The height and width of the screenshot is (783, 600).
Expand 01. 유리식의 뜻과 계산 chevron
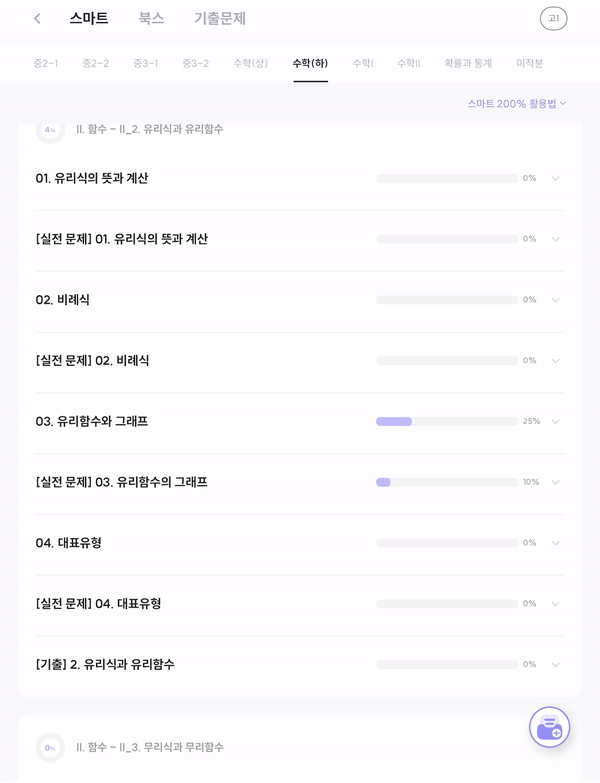pyautogui.click(x=555, y=178)
